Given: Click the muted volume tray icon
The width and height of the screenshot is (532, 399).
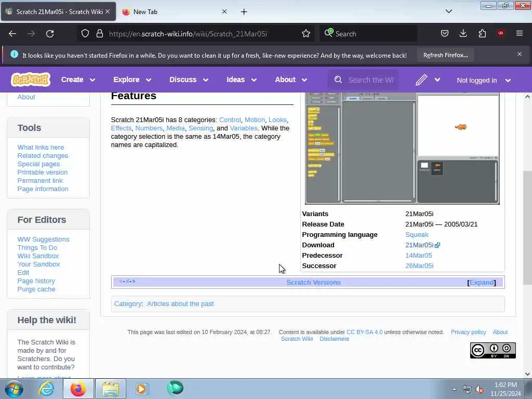Looking at the screenshot, I should tap(480, 390).
